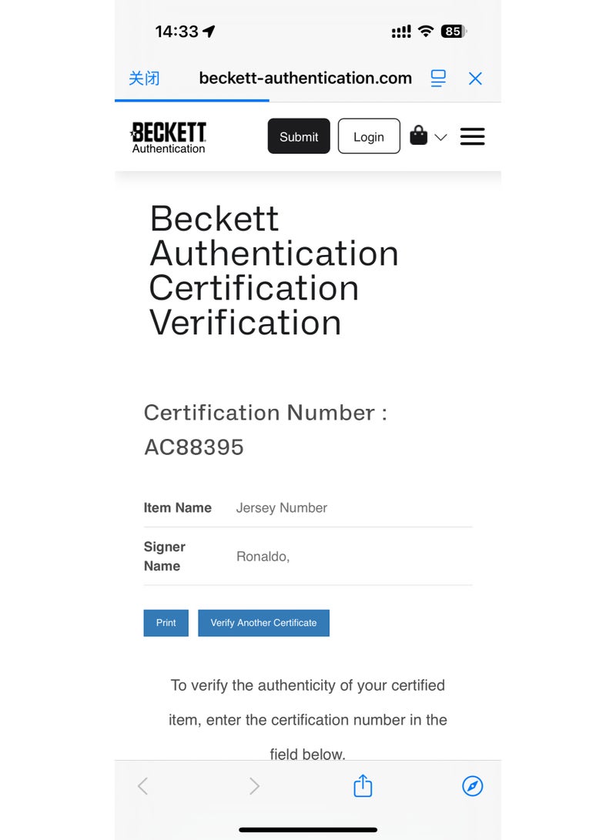This screenshot has height=840, width=616.
Task: Click the Login button
Action: [x=369, y=136]
